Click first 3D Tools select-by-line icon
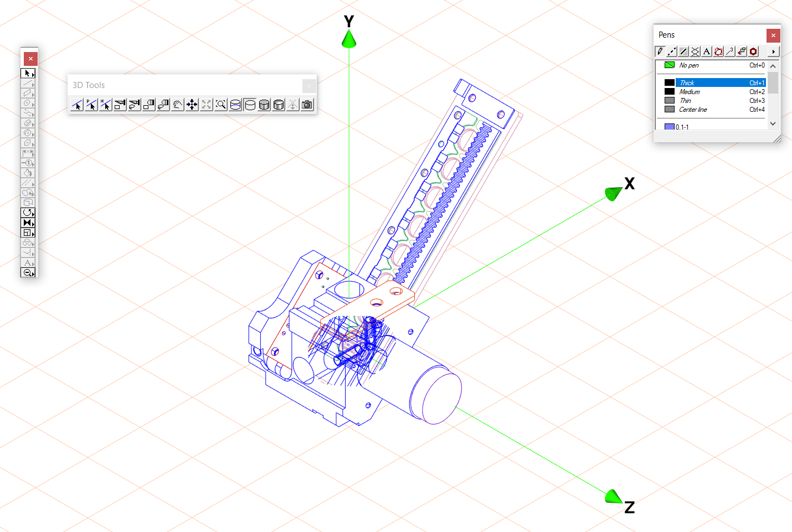Screen dimensions: 792x532 [77, 105]
